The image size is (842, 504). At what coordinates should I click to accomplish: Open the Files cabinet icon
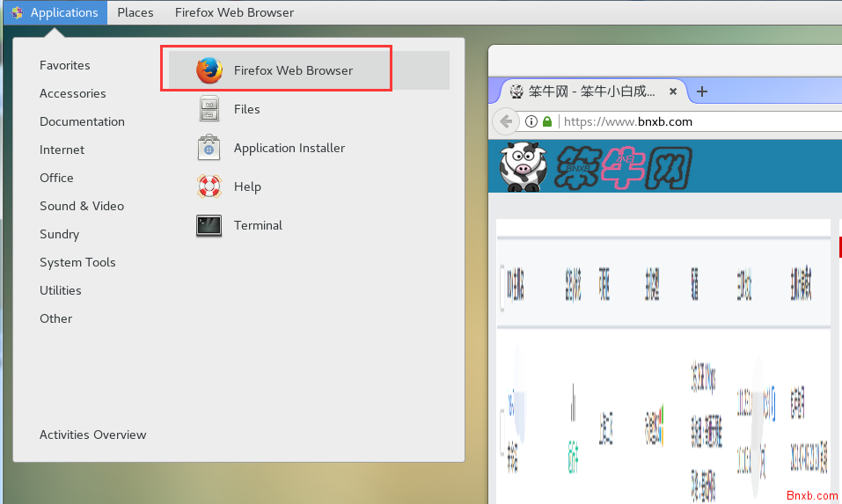tap(209, 109)
